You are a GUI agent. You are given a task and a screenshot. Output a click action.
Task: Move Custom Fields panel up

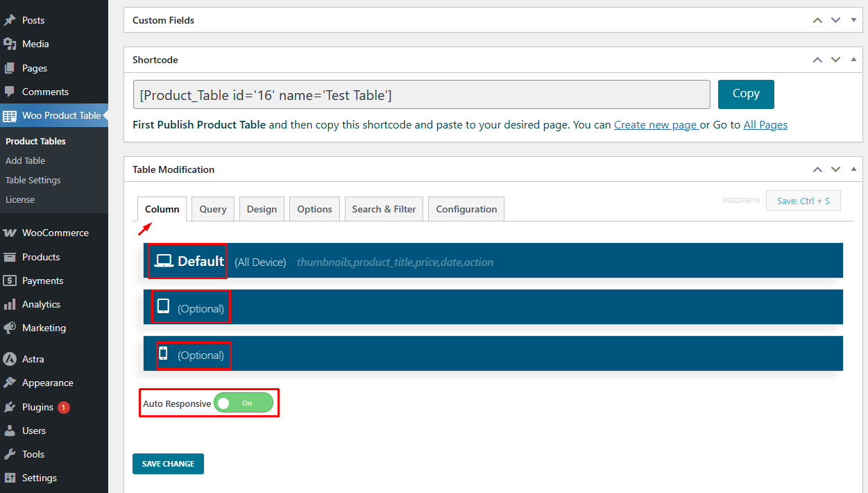[x=818, y=20]
